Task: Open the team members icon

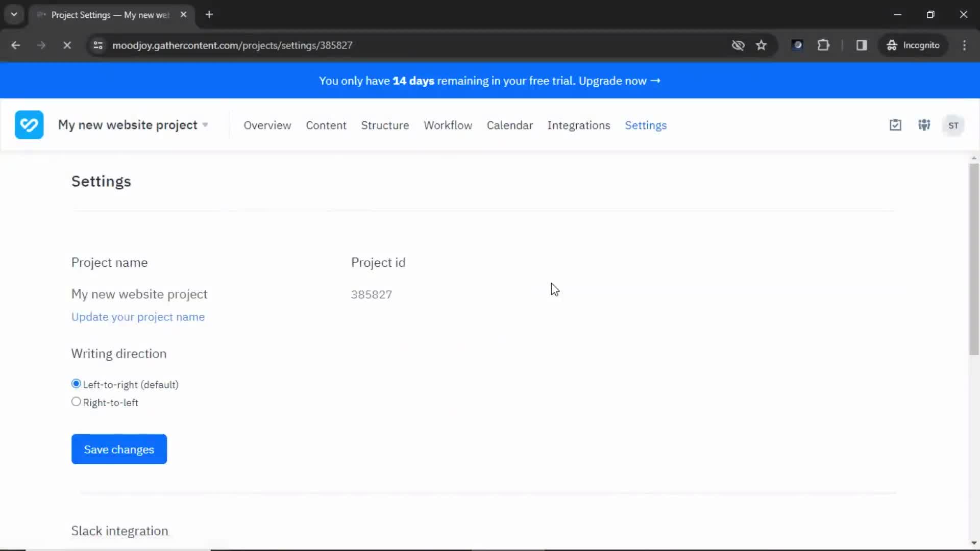Action: (924, 125)
